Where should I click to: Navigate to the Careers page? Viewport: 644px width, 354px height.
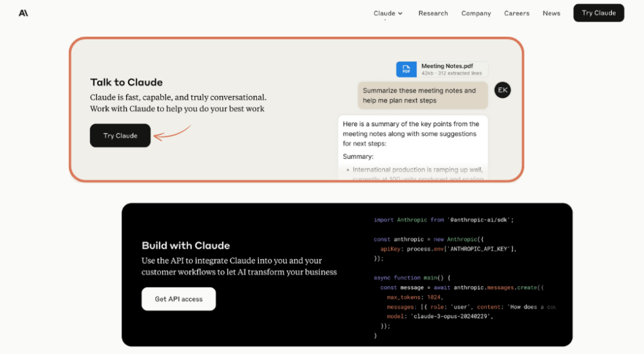click(517, 13)
